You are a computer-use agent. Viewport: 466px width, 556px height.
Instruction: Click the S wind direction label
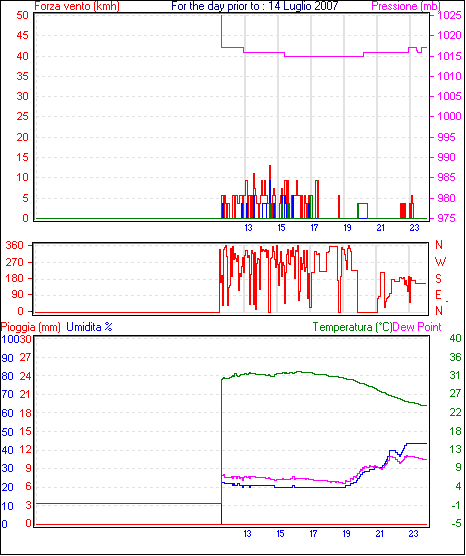pyautogui.click(x=438, y=279)
